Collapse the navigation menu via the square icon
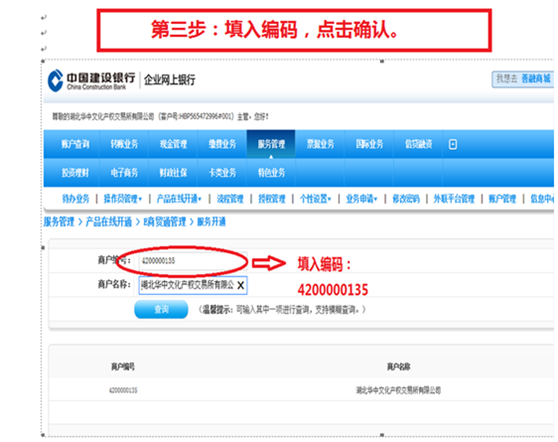 click(453, 144)
